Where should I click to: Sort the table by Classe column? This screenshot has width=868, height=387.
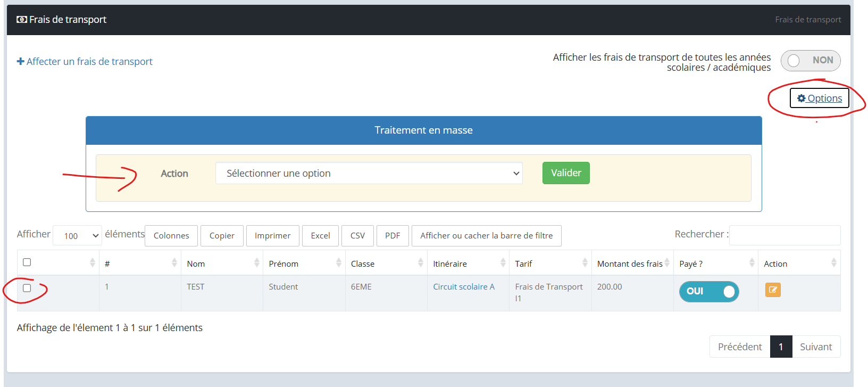[386, 263]
